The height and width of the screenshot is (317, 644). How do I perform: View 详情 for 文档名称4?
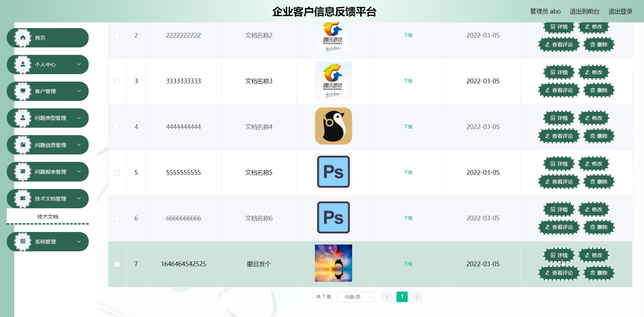click(559, 118)
